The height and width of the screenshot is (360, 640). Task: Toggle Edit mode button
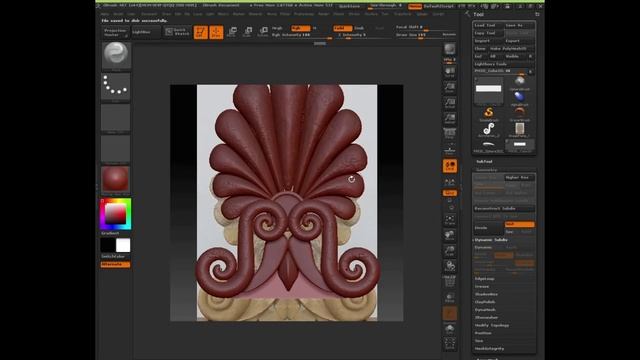point(201,32)
